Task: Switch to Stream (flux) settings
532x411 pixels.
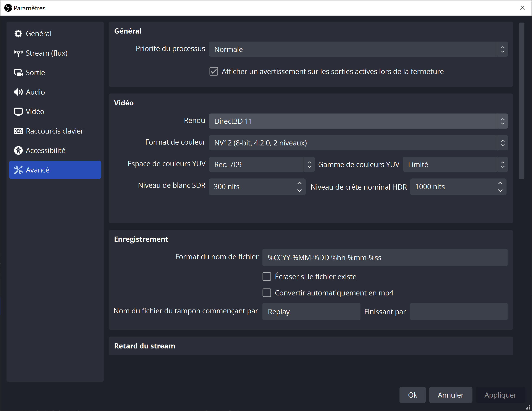Action: tap(47, 53)
